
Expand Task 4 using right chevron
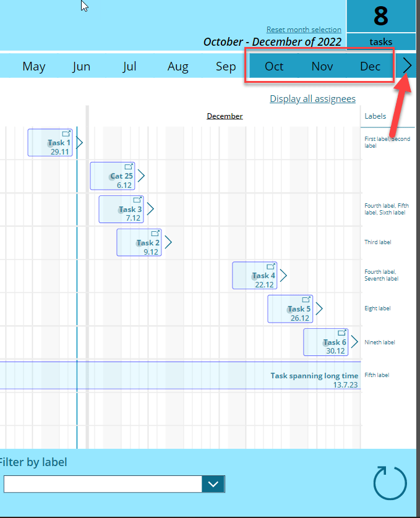(x=284, y=276)
